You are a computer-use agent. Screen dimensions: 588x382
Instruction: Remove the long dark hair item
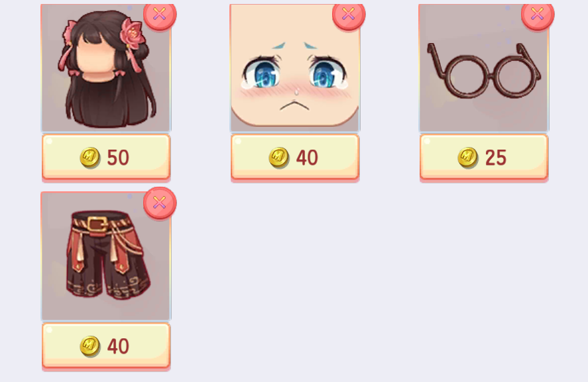pyautogui.click(x=160, y=14)
